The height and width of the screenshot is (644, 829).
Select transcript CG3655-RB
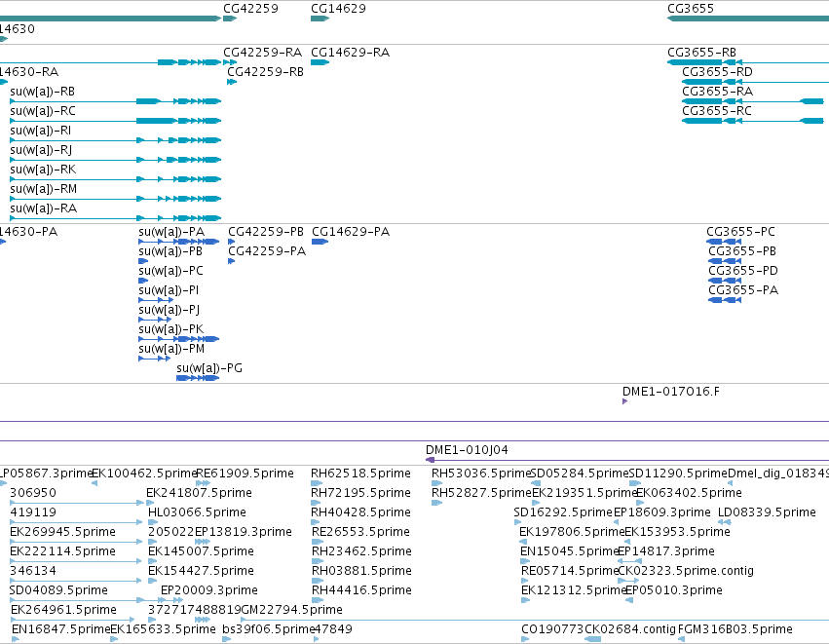click(x=701, y=53)
